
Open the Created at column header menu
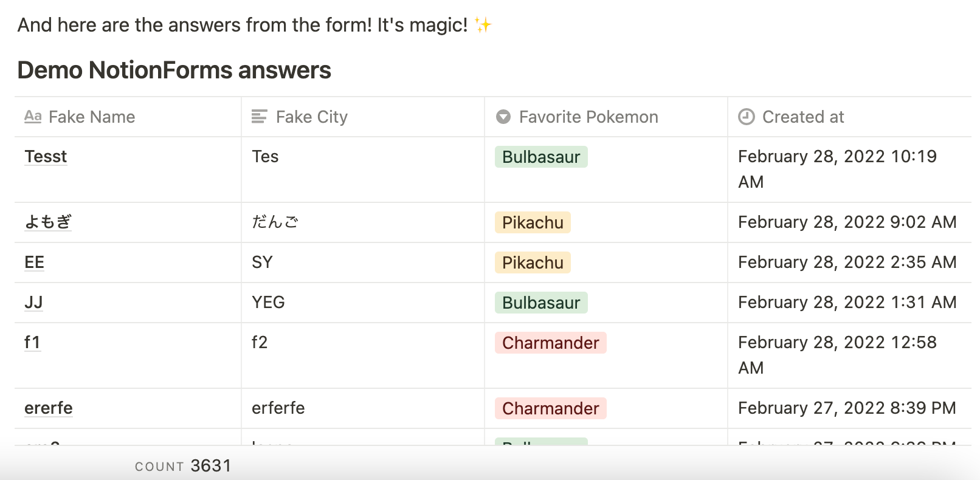[803, 117]
